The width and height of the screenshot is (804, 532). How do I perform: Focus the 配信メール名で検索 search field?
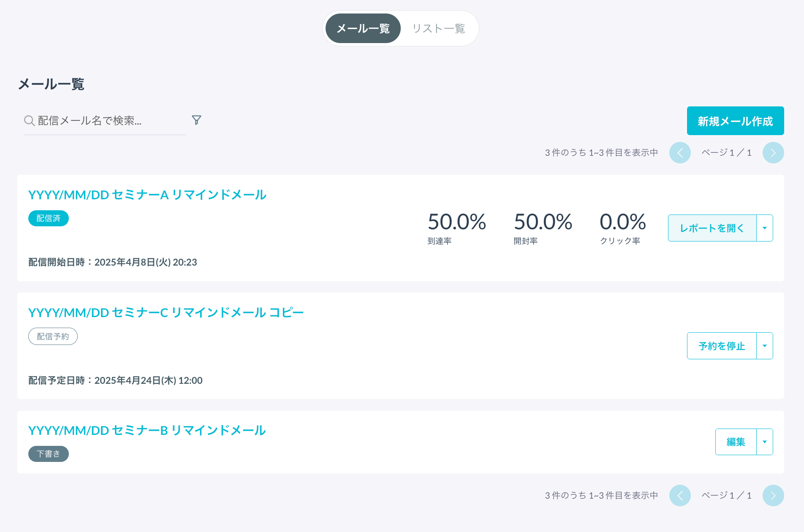[x=110, y=121]
